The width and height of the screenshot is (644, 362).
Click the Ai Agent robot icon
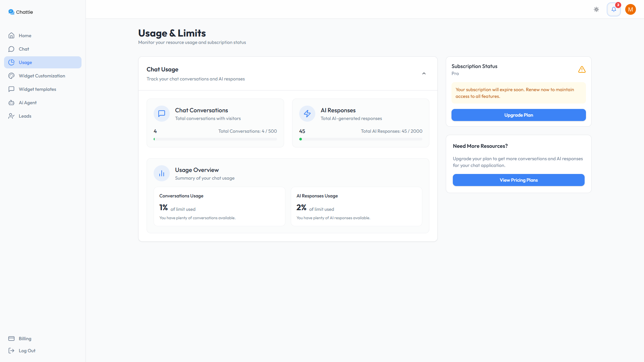(x=11, y=103)
